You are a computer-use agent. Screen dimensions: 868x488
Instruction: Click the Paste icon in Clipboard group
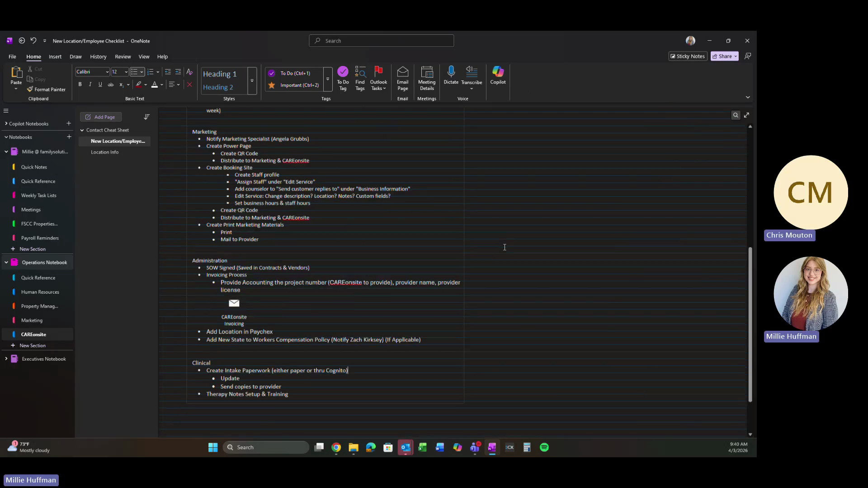16,72
